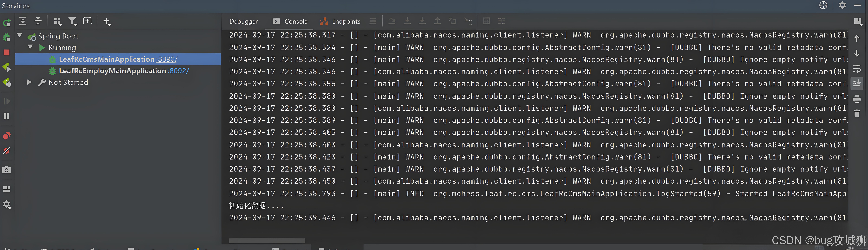
Task: Click Open in New Tab icon
Action: pos(87,21)
